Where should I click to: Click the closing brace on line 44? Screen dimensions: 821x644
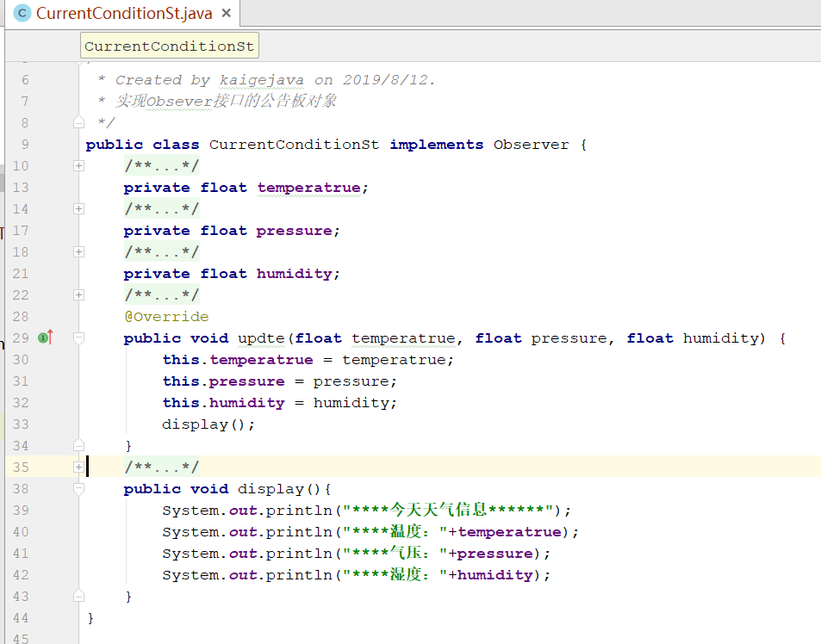coord(90,618)
